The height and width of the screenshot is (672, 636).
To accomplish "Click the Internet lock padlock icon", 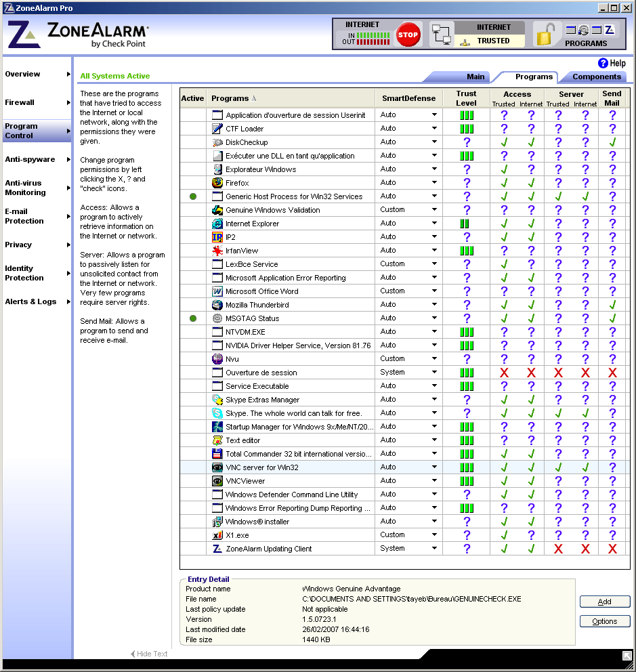I will (x=545, y=35).
